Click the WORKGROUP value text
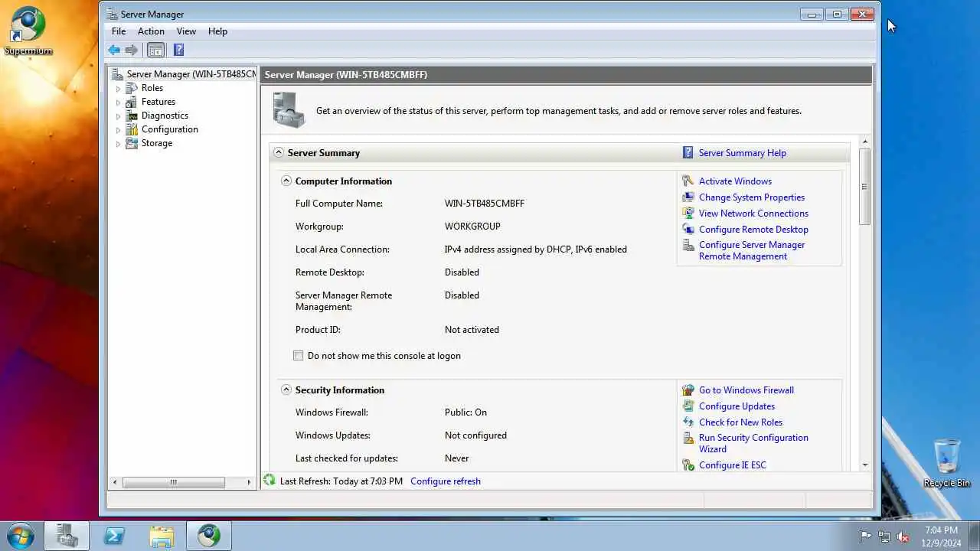 pyautogui.click(x=472, y=227)
